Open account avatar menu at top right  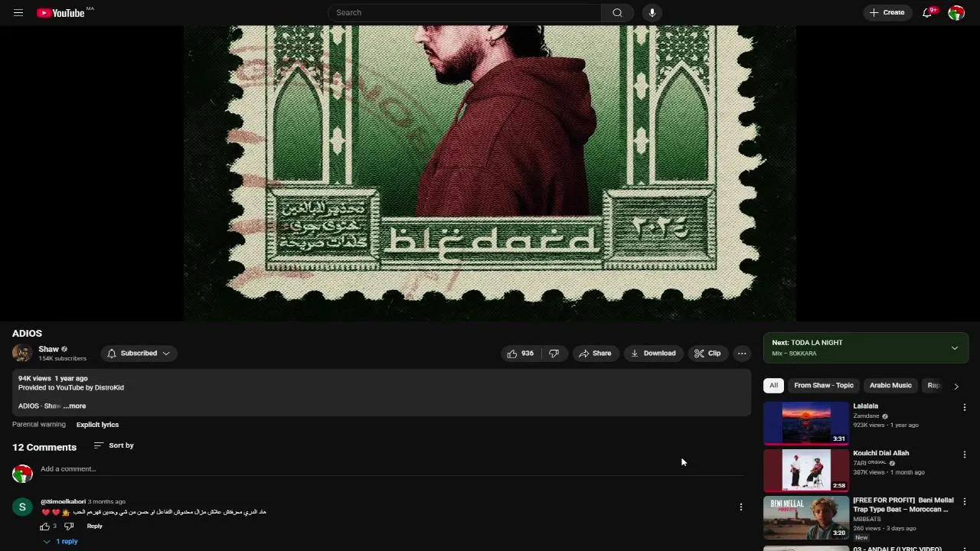click(956, 12)
